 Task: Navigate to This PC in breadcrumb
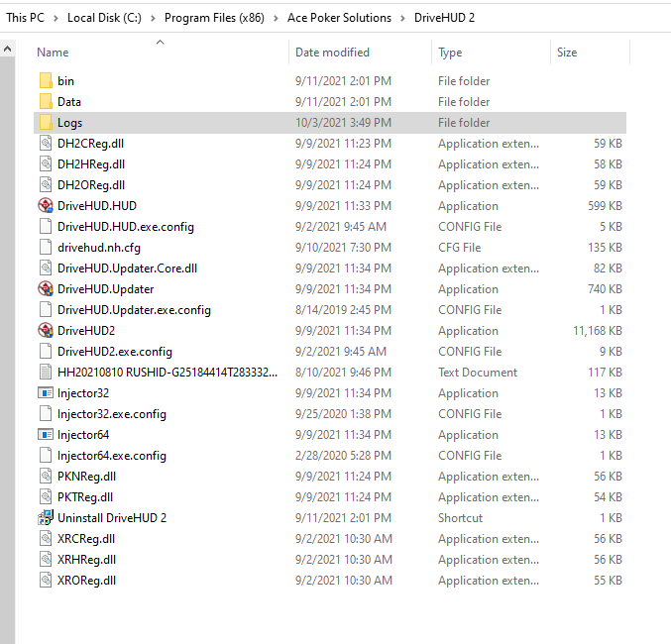pos(25,18)
